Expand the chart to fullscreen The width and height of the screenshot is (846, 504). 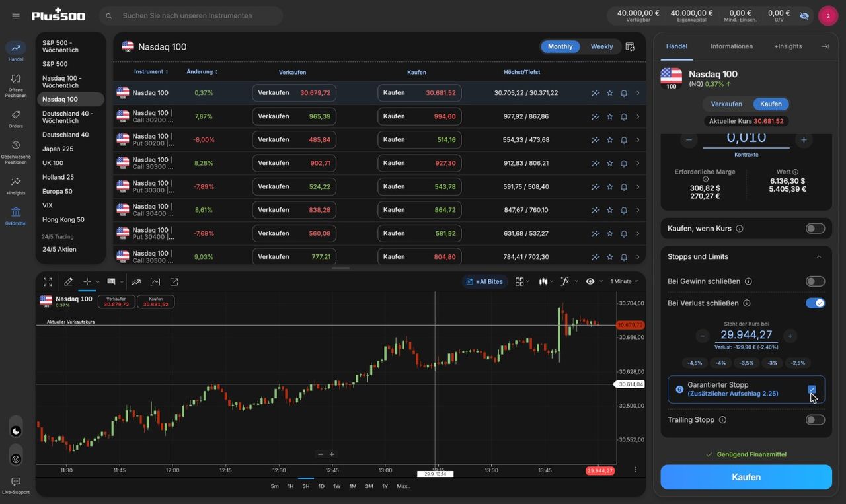(48, 282)
